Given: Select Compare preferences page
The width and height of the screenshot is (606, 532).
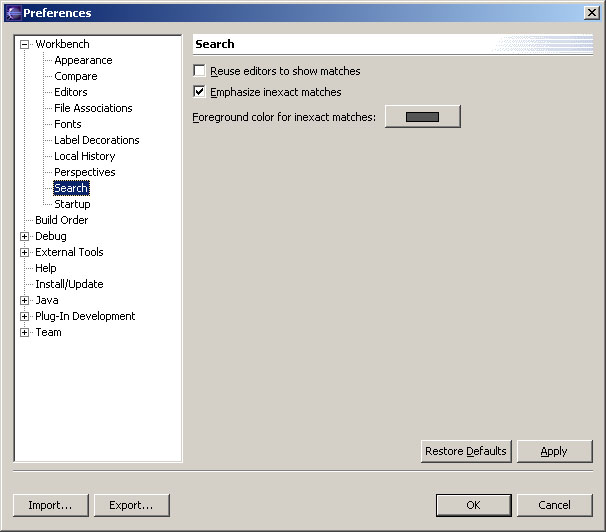Looking at the screenshot, I should point(75,76).
